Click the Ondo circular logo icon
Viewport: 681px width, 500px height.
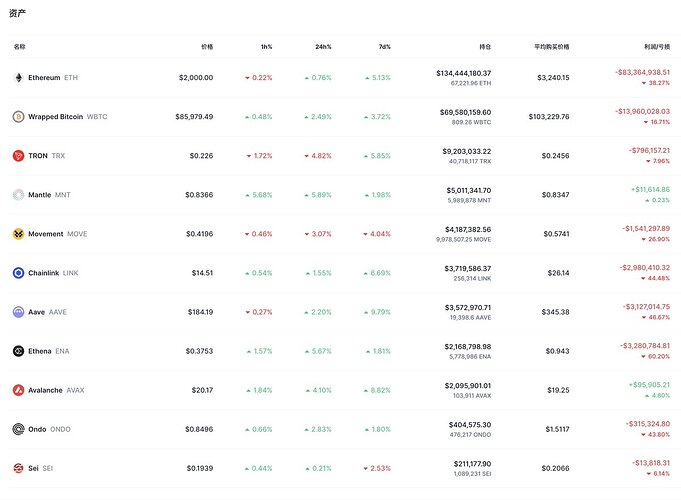[18, 430]
